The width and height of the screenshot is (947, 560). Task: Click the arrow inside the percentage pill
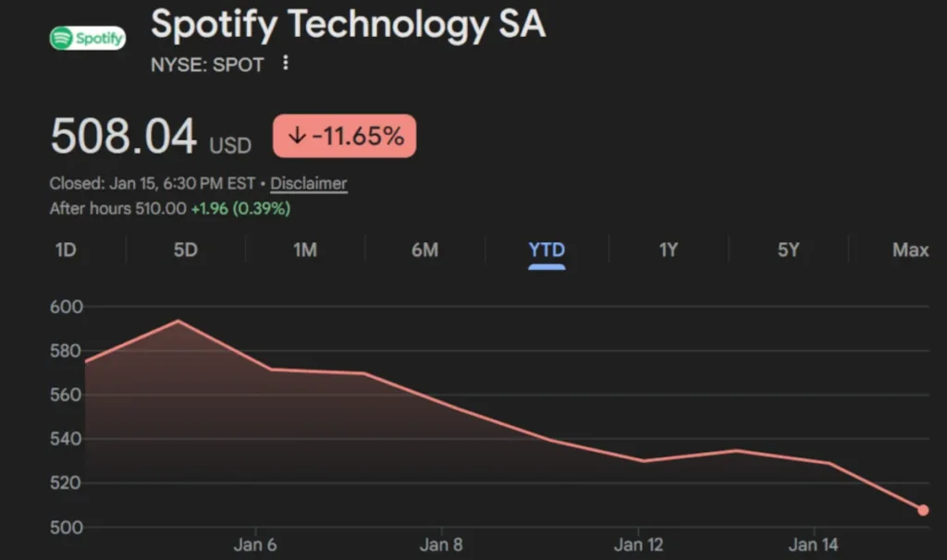point(296,135)
